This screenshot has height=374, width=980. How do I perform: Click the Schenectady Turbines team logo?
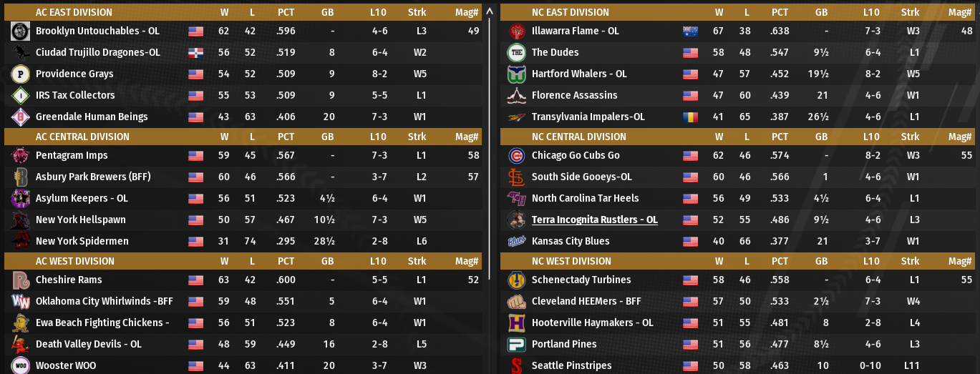516,280
